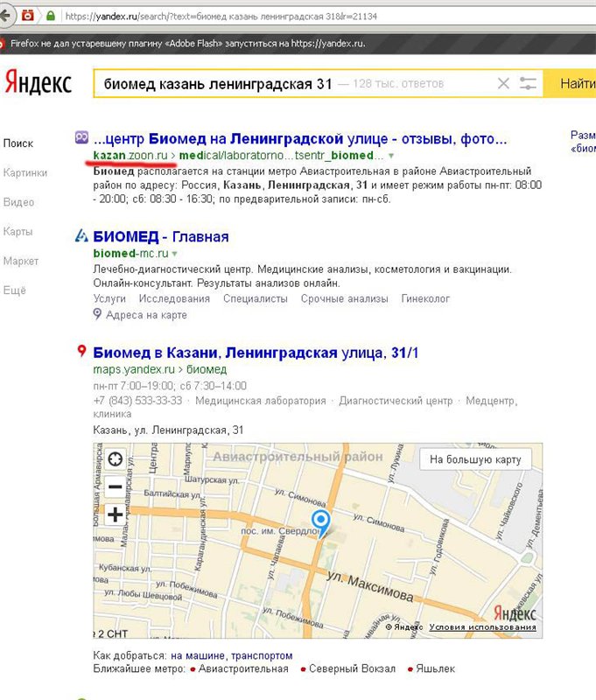Click транспортом directions link

tap(262, 655)
